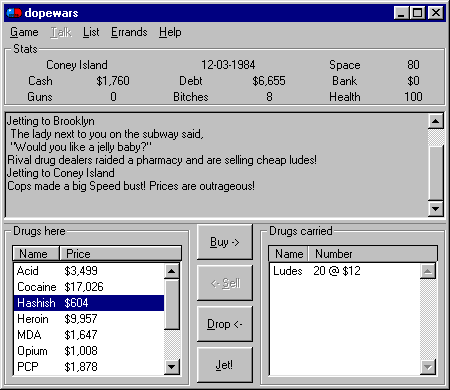Screen dimensions: 450x390
Task: Select Cocaine in Drugs here list
Action: [89, 287]
